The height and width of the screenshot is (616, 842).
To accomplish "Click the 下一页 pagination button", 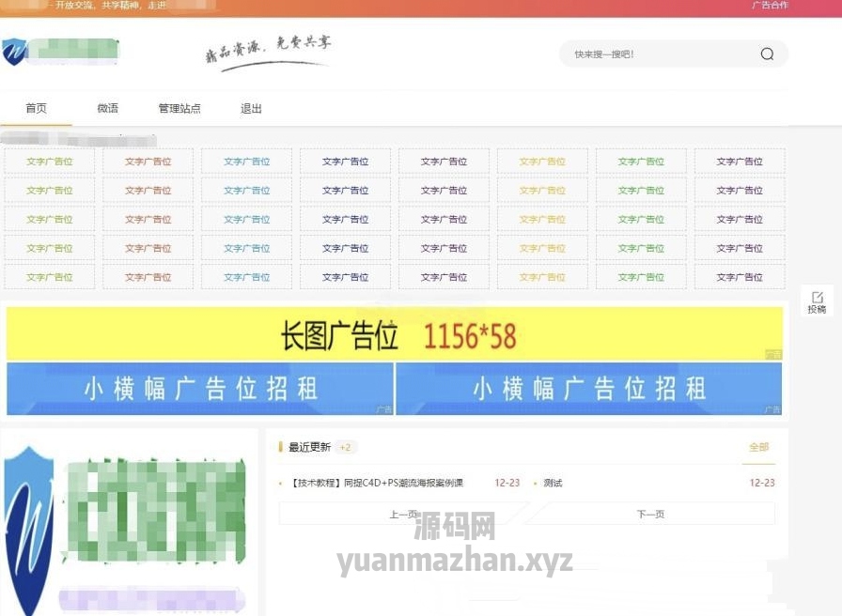I will [651, 514].
